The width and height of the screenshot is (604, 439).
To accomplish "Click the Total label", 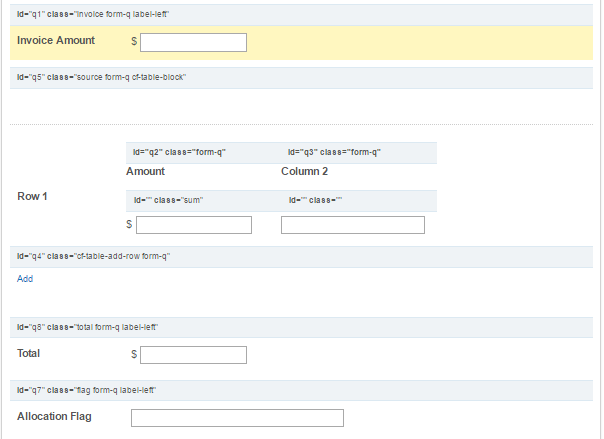I will [x=29, y=354].
